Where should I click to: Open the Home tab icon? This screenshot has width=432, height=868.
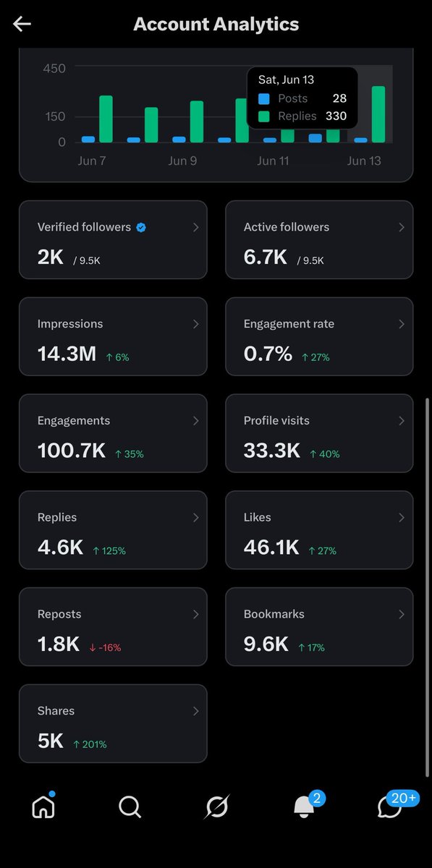(x=44, y=806)
